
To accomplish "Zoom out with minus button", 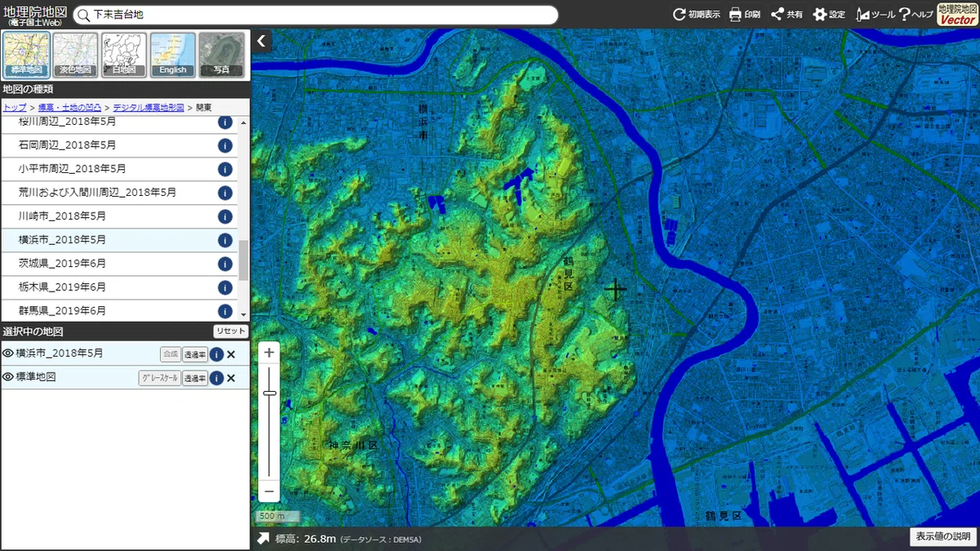I will coord(269,491).
